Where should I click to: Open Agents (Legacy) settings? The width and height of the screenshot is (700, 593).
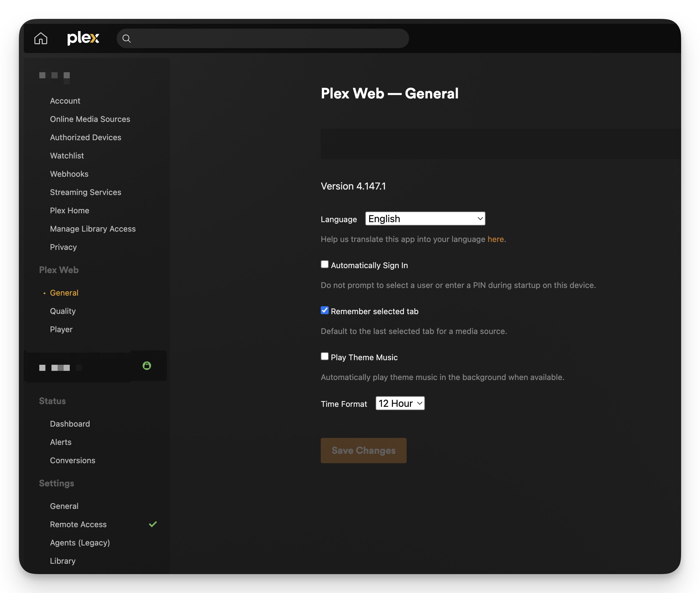coord(80,543)
